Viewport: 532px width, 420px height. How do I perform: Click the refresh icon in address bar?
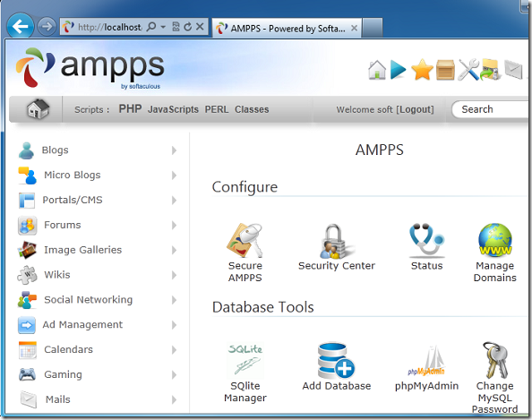[x=187, y=27]
